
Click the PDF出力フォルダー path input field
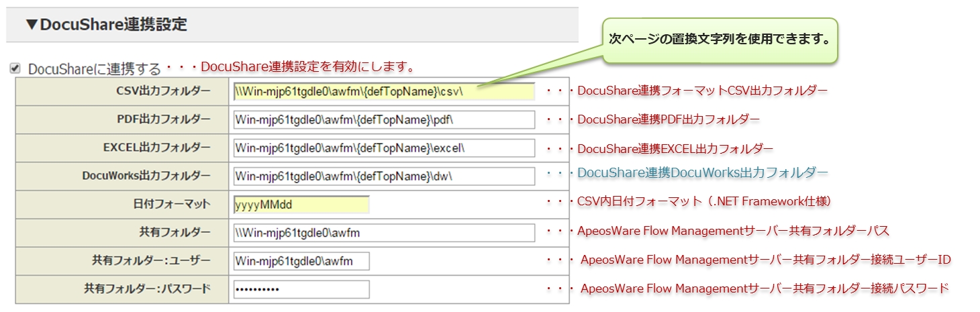coord(384,119)
